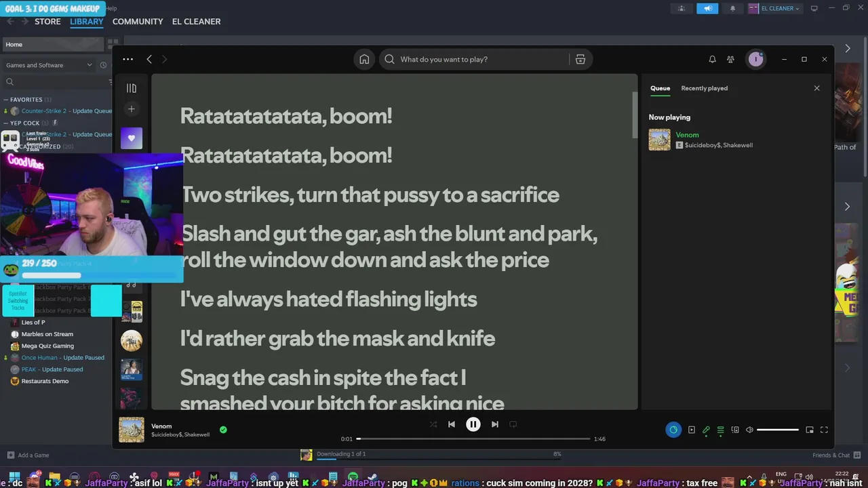Open Spotify Friend Activity icon
868x488 pixels.
730,59
